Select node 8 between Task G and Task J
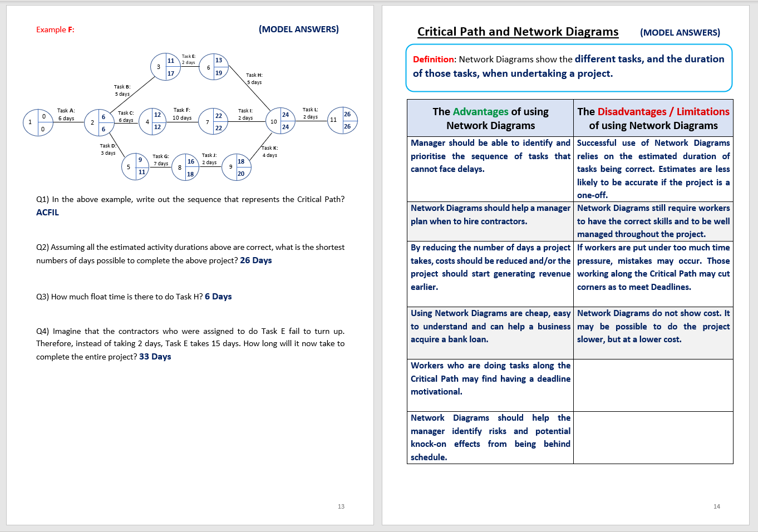 click(185, 167)
